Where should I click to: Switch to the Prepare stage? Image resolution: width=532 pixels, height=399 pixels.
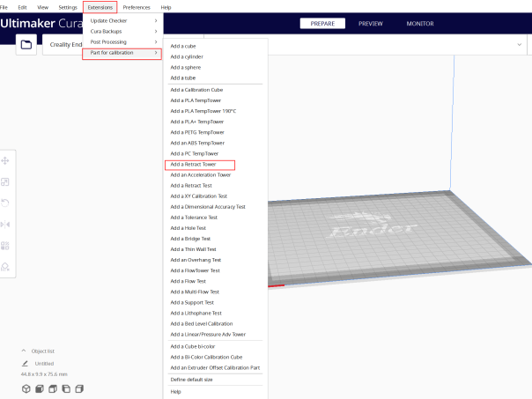point(322,24)
